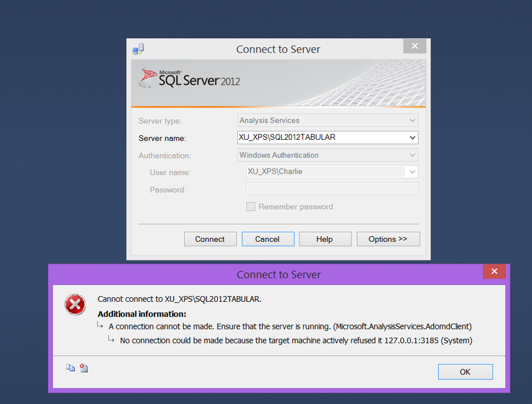Expand Options >> in the login dialog
The height and width of the screenshot is (404, 532).
tap(388, 239)
